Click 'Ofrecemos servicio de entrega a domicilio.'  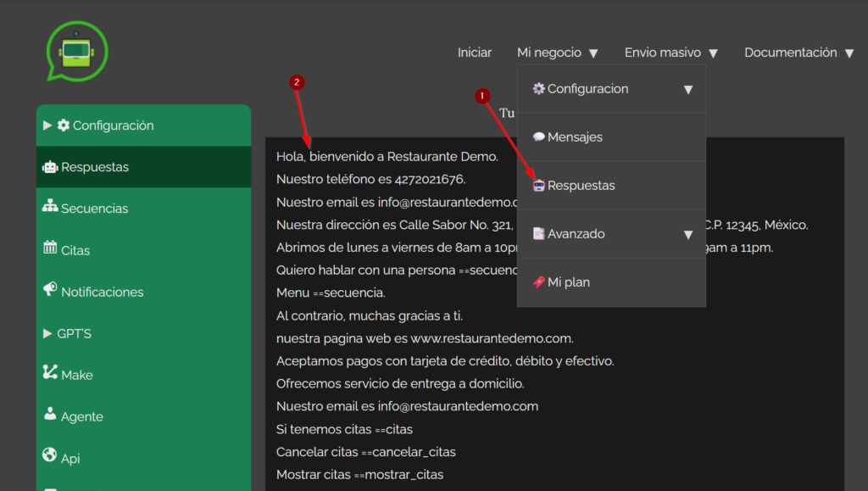400,383
